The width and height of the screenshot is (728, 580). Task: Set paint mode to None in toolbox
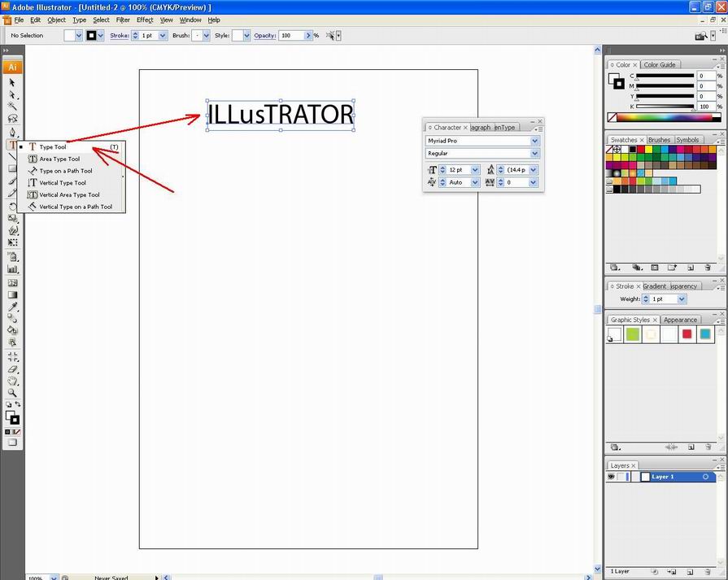coord(17,432)
